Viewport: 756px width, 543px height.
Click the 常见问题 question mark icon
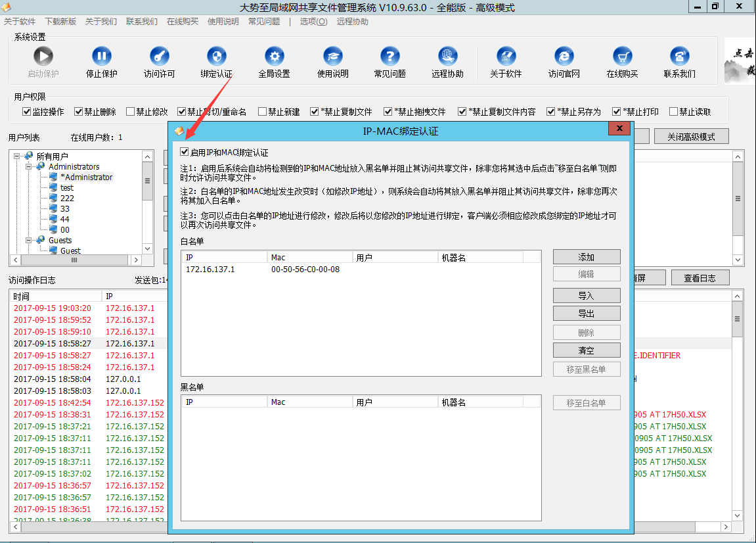pyautogui.click(x=390, y=57)
